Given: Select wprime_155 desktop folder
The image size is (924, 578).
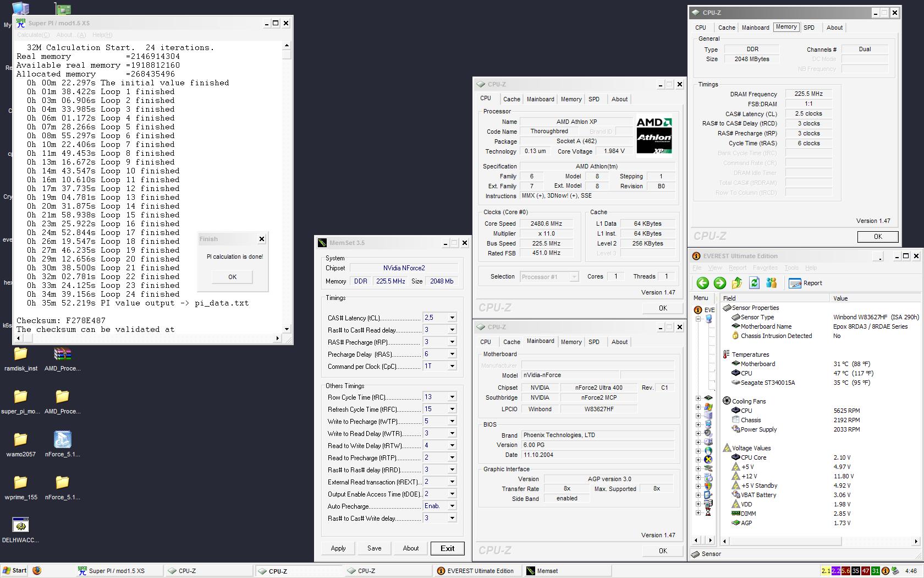Looking at the screenshot, I should click(20, 488).
